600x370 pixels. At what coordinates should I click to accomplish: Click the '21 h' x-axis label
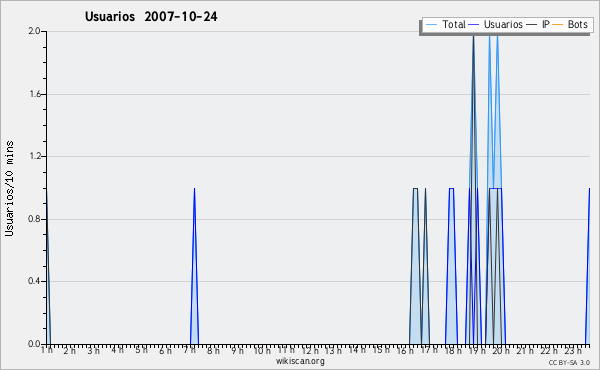click(525, 351)
